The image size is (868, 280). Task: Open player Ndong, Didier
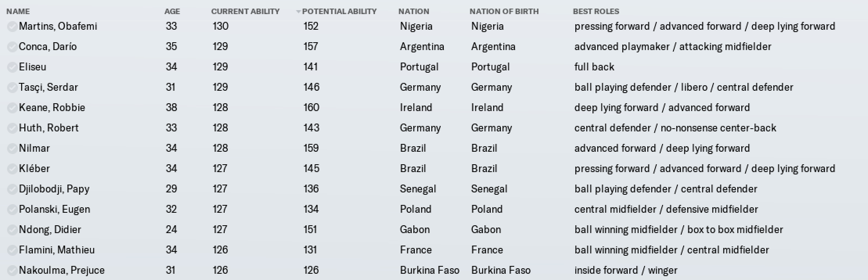coord(50,230)
